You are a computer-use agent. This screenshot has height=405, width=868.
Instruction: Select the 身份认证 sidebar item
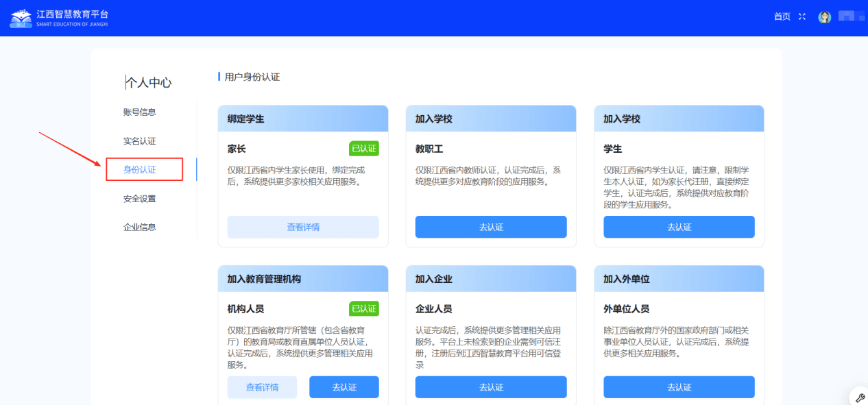(140, 169)
